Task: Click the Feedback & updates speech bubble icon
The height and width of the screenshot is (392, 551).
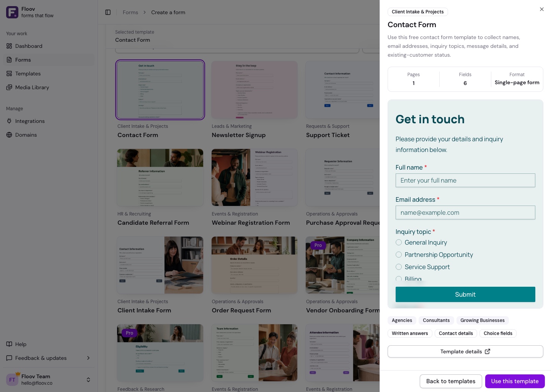Action: click(x=9, y=358)
